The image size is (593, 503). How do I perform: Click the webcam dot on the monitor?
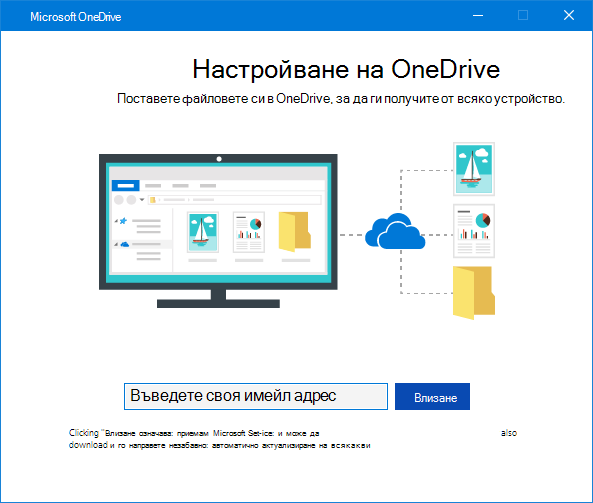point(219,159)
